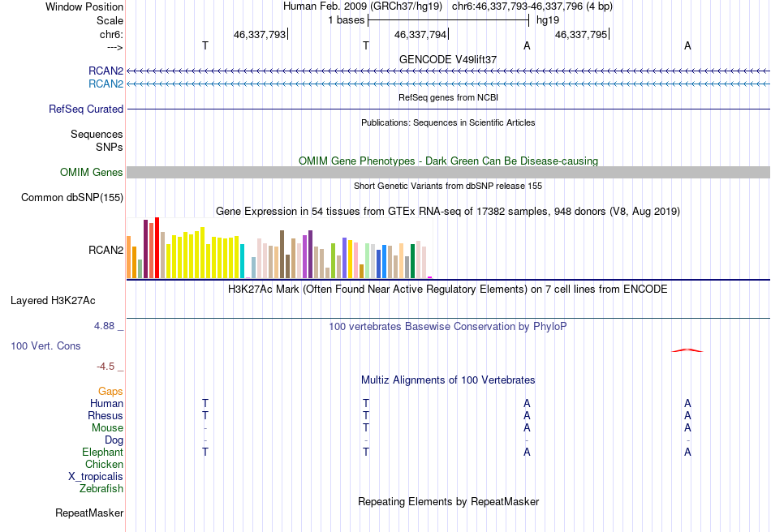Click the Multiz Alignments of 100 Vertebrates title
This screenshot has width=771, height=532.
[448, 380]
